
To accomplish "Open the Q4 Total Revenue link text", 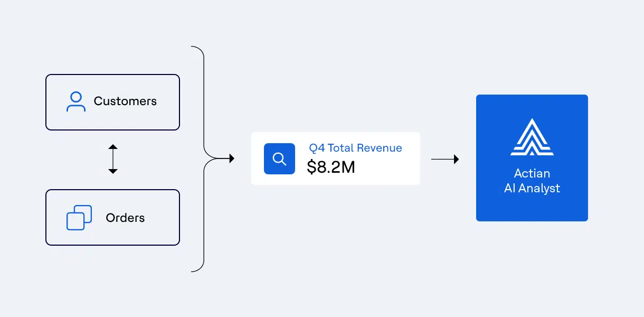I will (355, 148).
